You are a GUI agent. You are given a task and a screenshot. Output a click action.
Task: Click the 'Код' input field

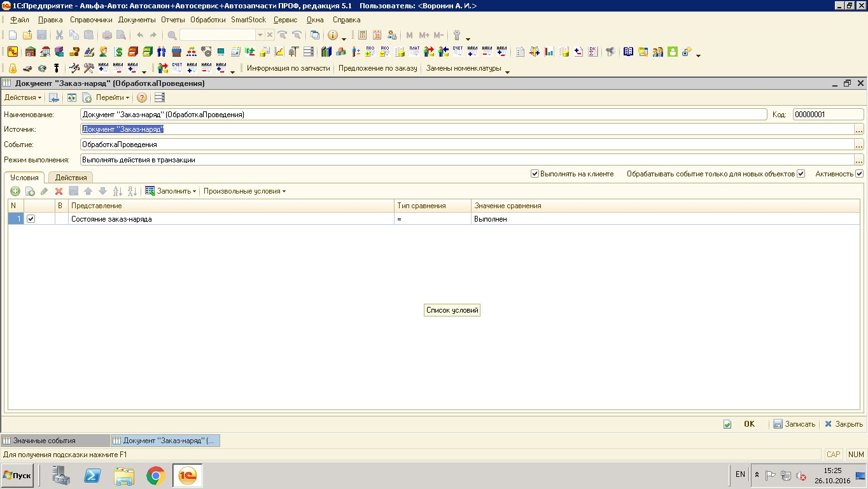coord(828,115)
